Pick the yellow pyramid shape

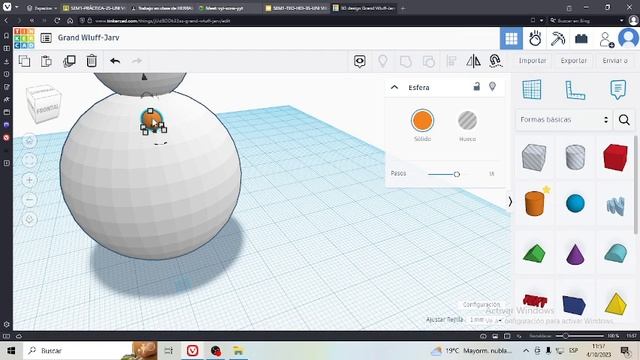616,303
